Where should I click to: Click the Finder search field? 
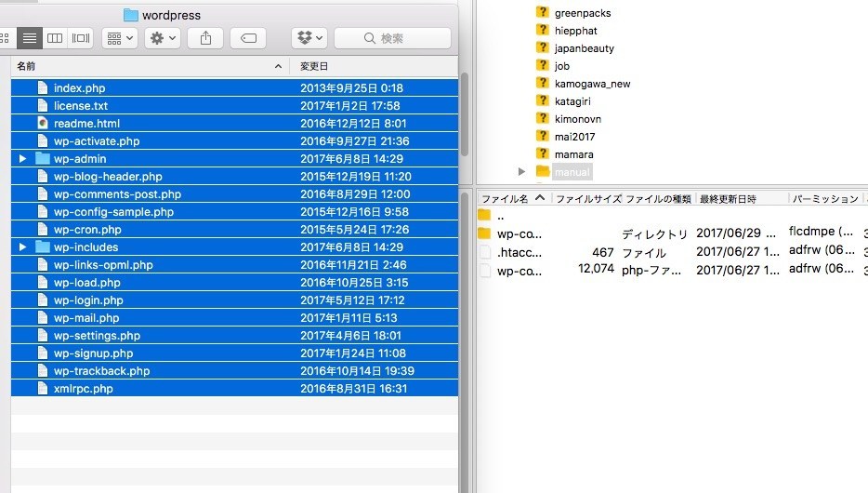pos(392,38)
